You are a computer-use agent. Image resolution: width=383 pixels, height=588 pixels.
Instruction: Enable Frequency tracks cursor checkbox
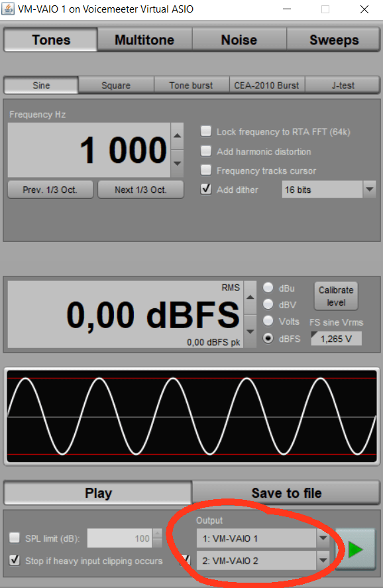[205, 170]
